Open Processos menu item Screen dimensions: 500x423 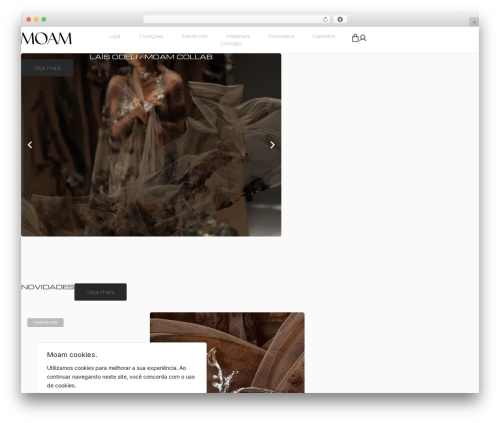coord(281,36)
